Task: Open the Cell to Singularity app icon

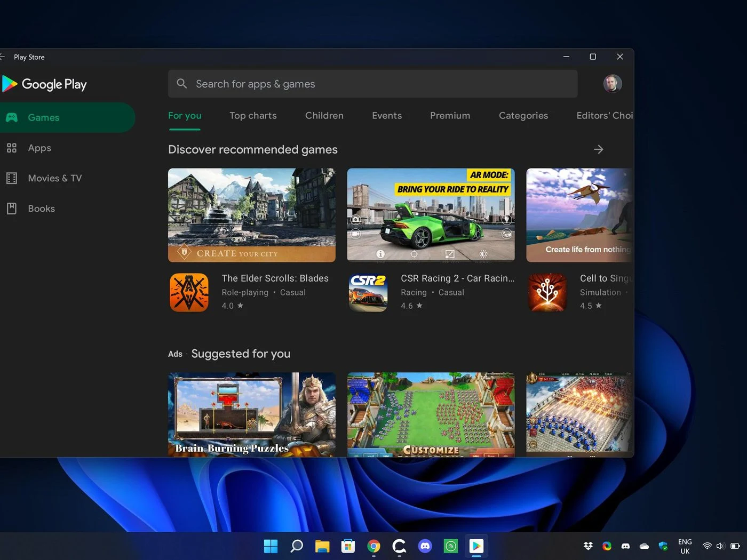Action: coord(547,292)
